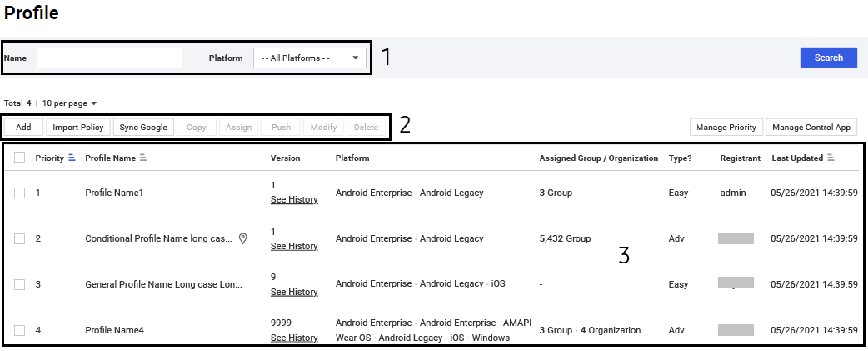Check the box for Profile Name1 row
The image size is (868, 351).
click(x=20, y=193)
